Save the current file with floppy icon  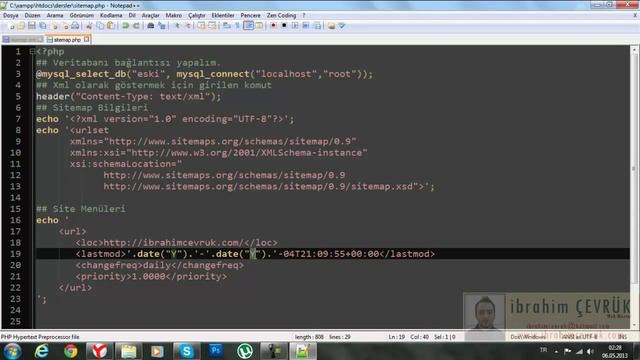[x=32, y=26]
